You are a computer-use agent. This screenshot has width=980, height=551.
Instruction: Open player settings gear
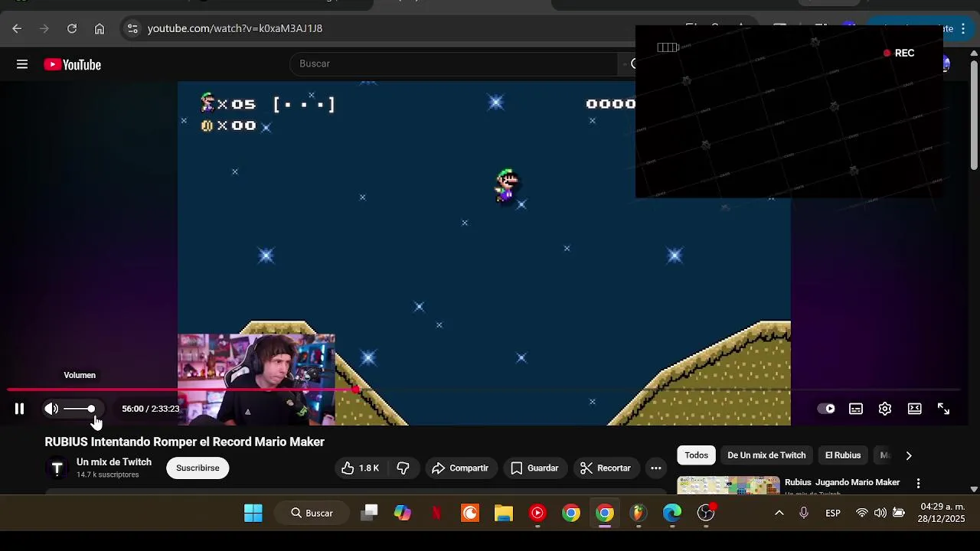tap(885, 409)
